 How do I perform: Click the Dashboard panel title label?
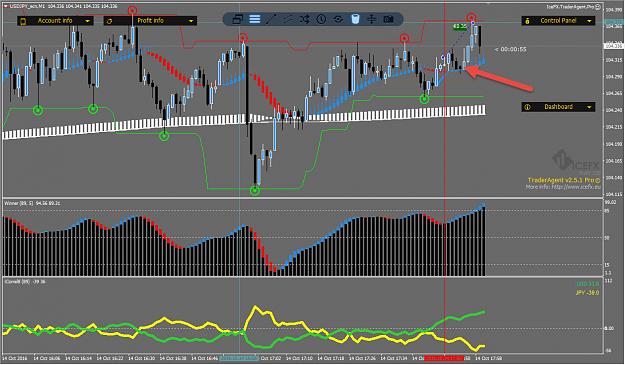[558, 107]
